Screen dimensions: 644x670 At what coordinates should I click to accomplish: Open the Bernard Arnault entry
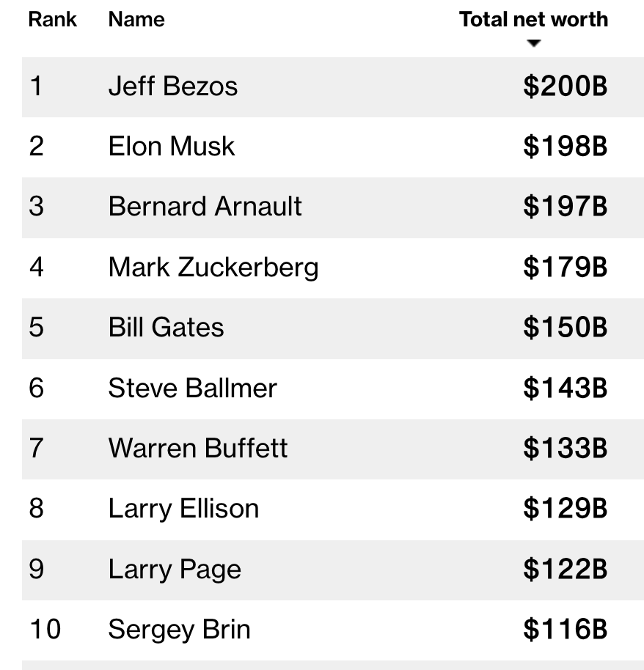205,207
